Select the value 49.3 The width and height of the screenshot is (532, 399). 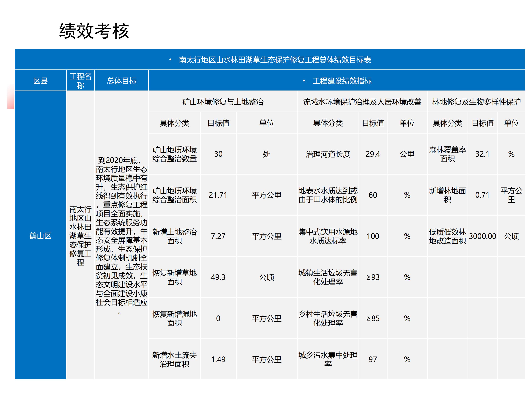tap(218, 277)
